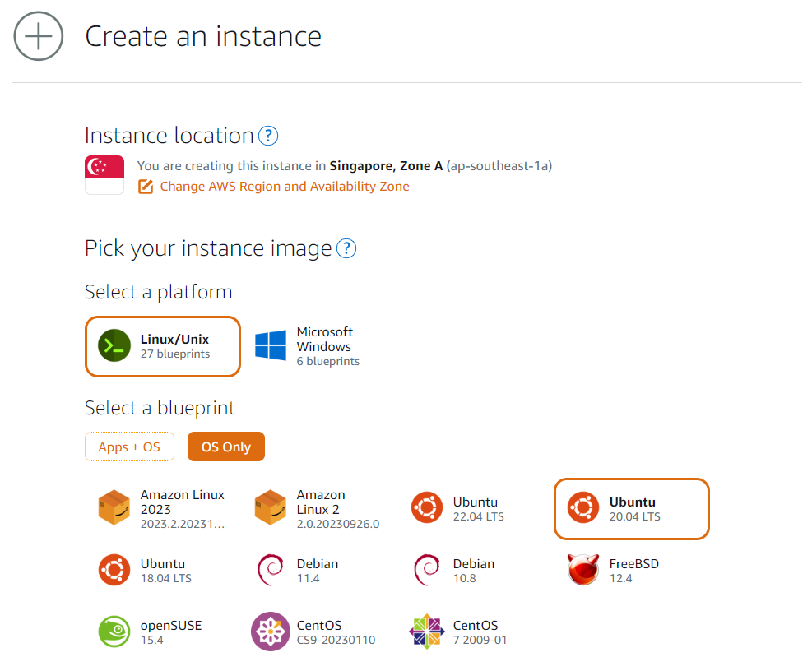
Task: Choose the CentOS 7 2009-01 icon
Action: pyautogui.click(x=427, y=632)
